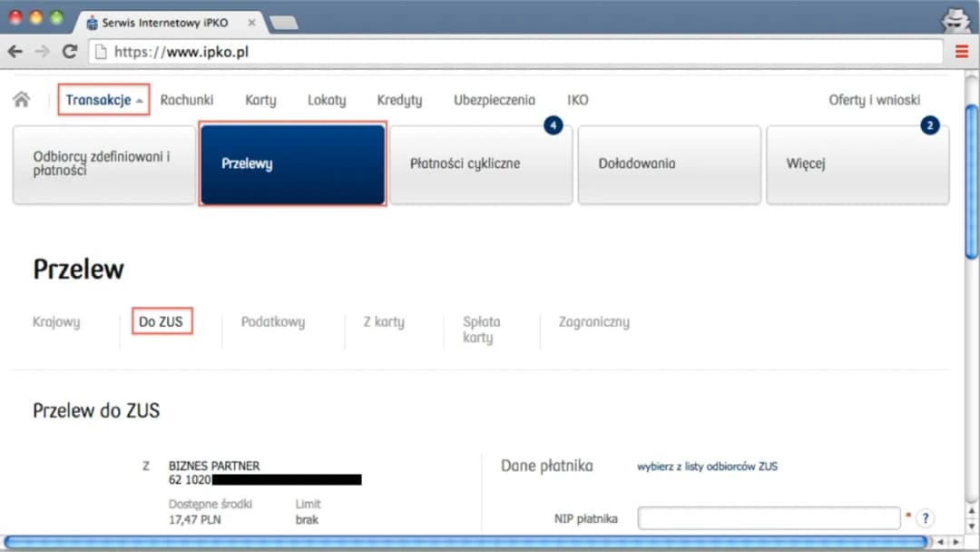Screen dimensions: 980x552
Task: Click the home icon in navigation bar
Action: (21, 100)
